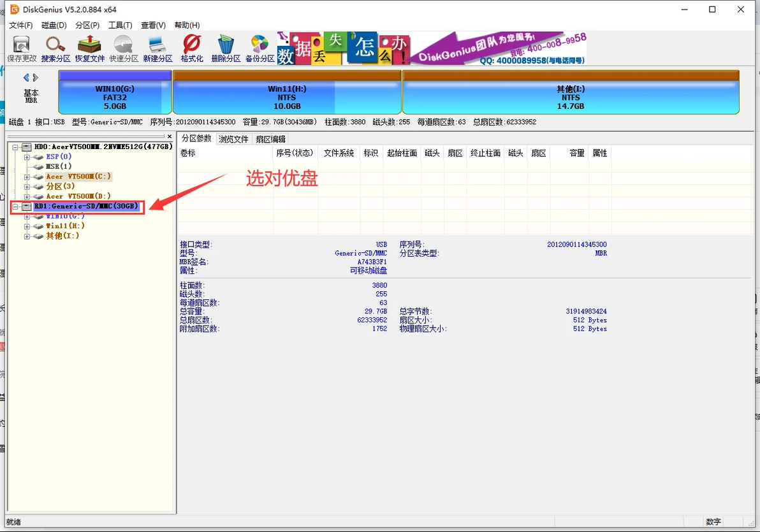Open the 扇区编辑 tab

[270, 138]
